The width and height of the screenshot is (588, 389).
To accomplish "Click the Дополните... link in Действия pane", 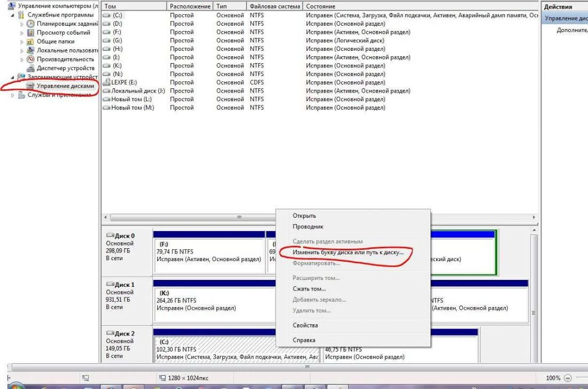I will tap(572, 30).
